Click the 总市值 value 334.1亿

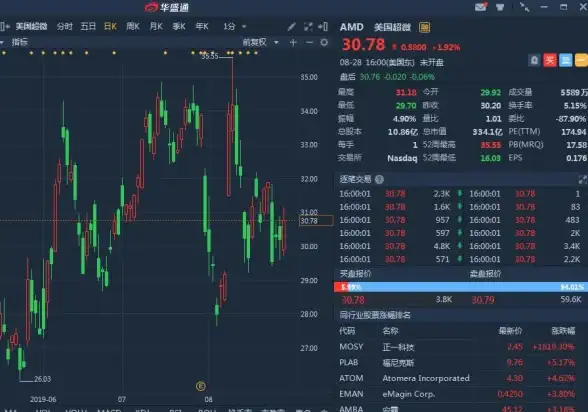488,132
